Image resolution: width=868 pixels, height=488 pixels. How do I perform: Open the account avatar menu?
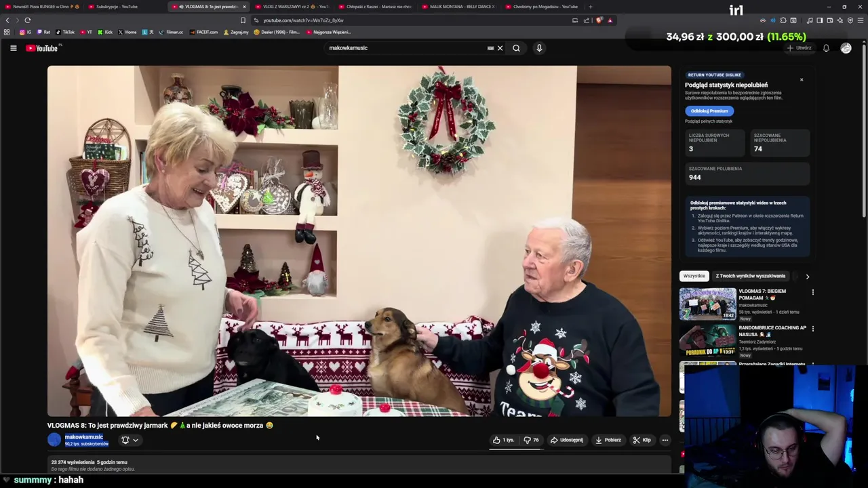pos(846,48)
